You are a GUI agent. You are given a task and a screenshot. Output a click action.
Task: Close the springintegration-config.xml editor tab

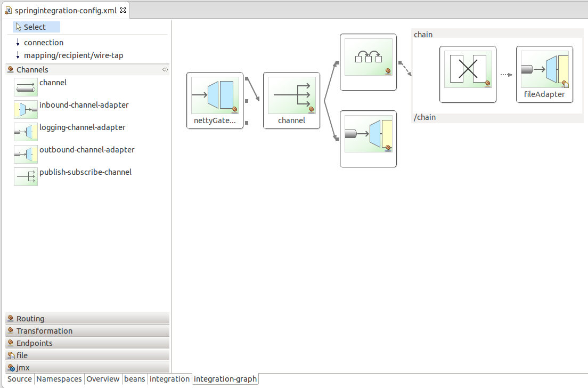(x=123, y=10)
